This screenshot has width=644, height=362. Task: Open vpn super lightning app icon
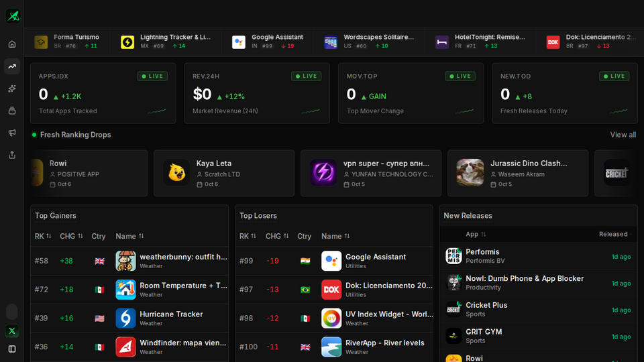(323, 173)
